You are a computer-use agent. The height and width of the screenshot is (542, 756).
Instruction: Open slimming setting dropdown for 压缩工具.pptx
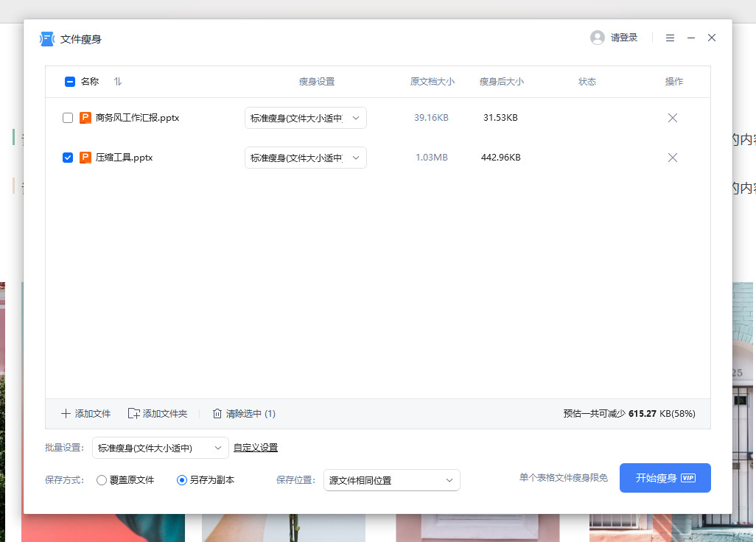[x=306, y=158]
